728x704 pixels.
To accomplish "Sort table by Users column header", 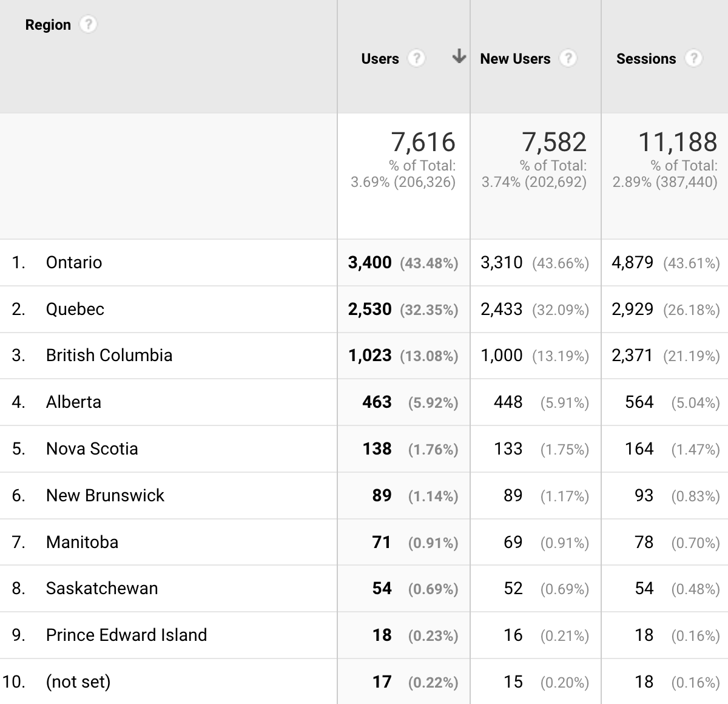I will click(380, 59).
